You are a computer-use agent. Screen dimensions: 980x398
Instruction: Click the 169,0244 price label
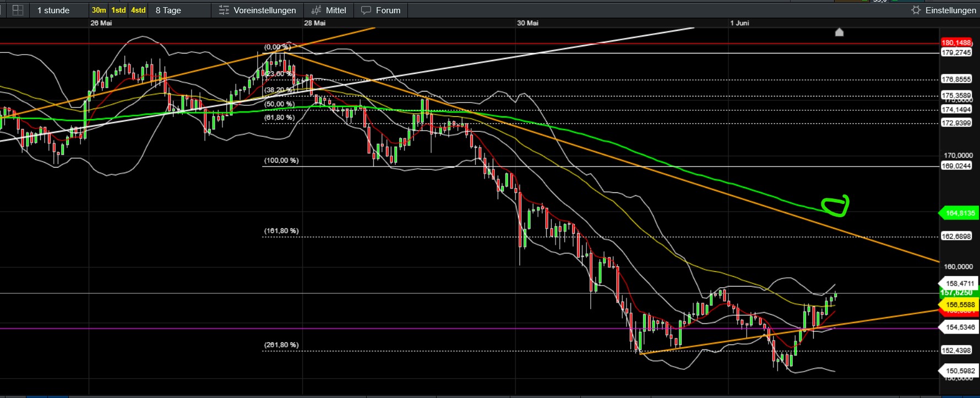956,165
